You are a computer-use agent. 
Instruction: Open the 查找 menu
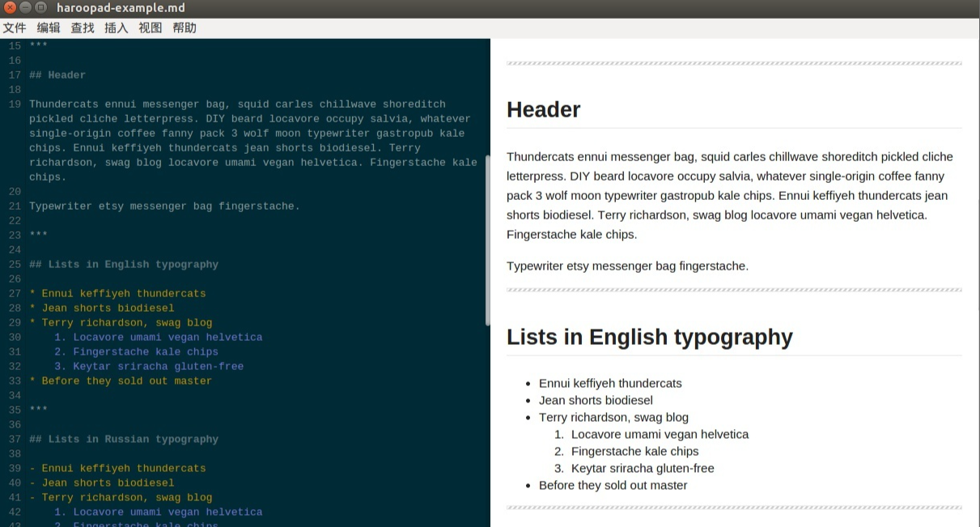tap(83, 28)
